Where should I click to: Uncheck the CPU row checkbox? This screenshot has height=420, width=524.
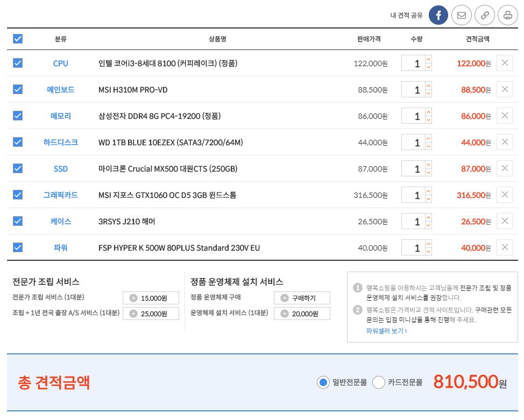pos(18,63)
